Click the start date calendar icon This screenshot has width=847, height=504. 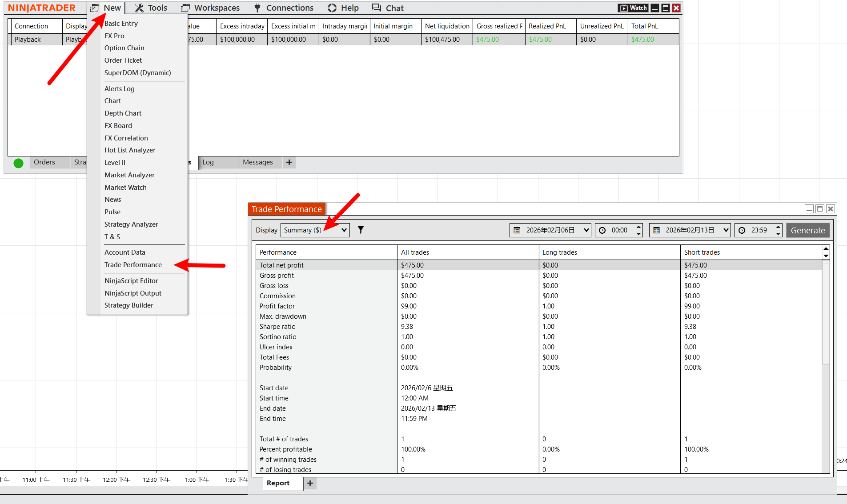(517, 230)
